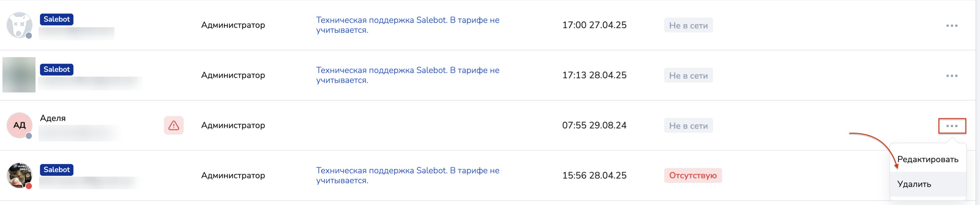This screenshot has width=980, height=205.
Task: Click the Не в сети badge in Аделя's row
Action: tap(688, 126)
